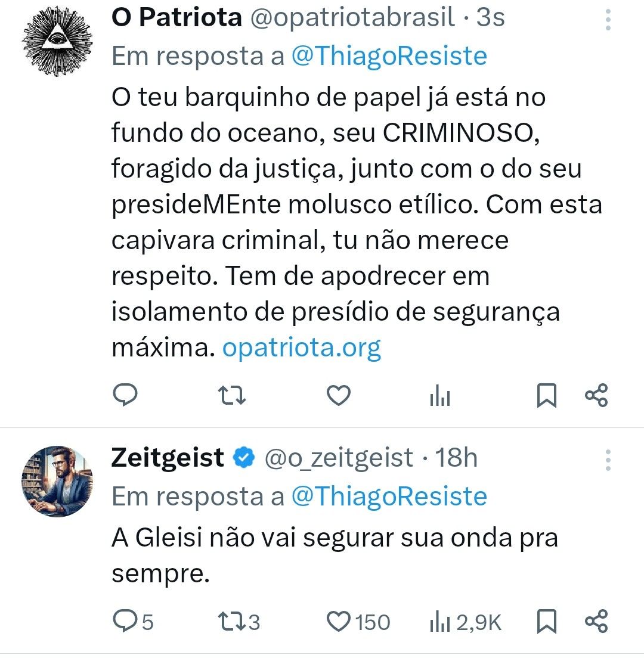Bookmark Zeitgeist's tweet

(547, 622)
